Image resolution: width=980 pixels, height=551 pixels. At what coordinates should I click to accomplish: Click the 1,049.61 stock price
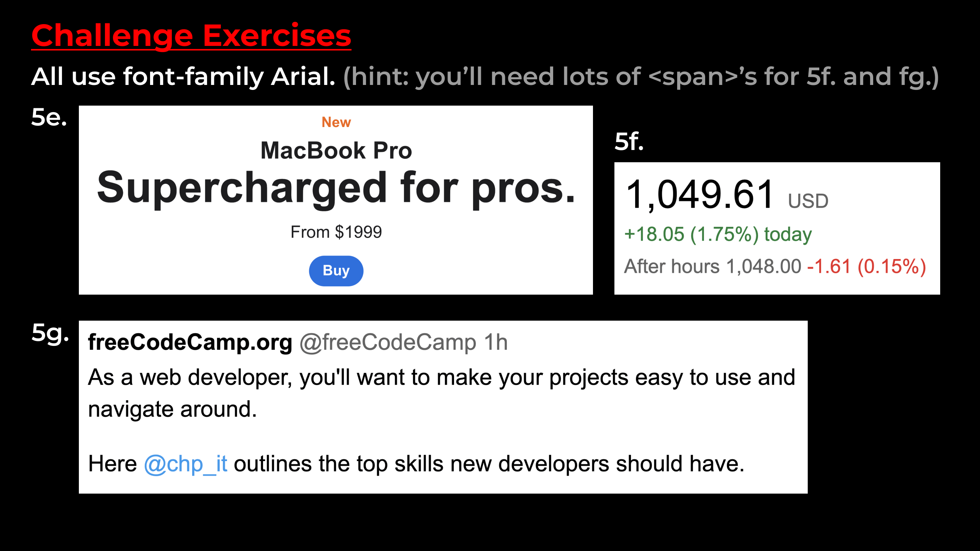(x=699, y=195)
